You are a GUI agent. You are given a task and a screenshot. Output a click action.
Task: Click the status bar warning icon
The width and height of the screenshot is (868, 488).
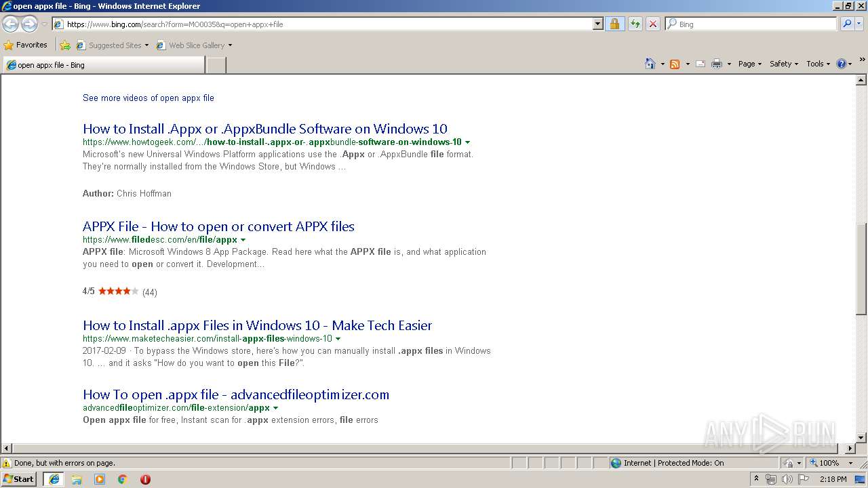pos(7,463)
